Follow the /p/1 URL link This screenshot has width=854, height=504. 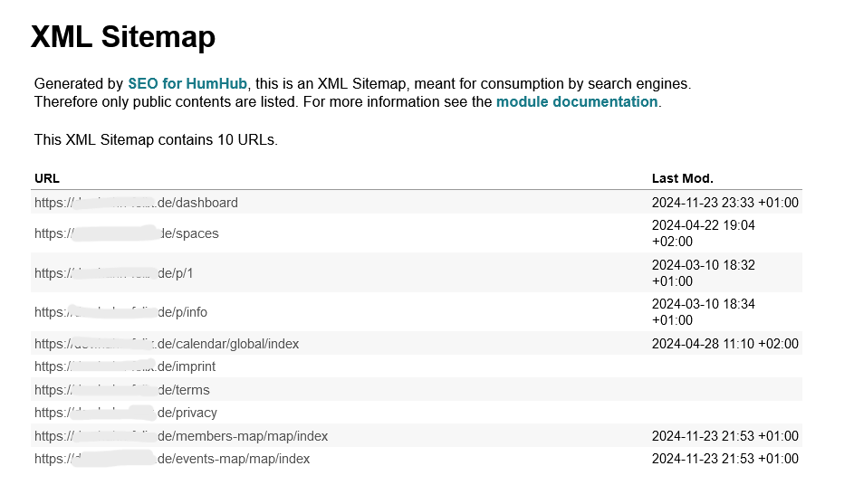coord(114,273)
